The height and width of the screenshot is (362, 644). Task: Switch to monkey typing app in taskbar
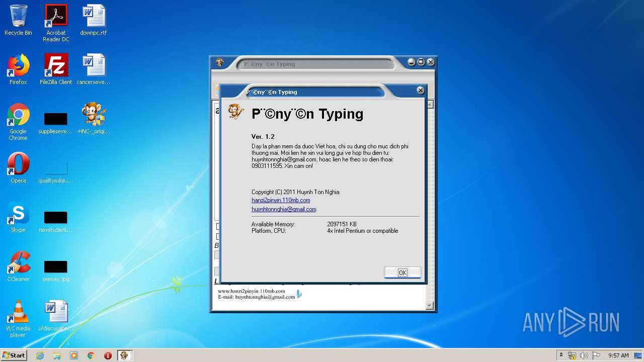click(124, 355)
